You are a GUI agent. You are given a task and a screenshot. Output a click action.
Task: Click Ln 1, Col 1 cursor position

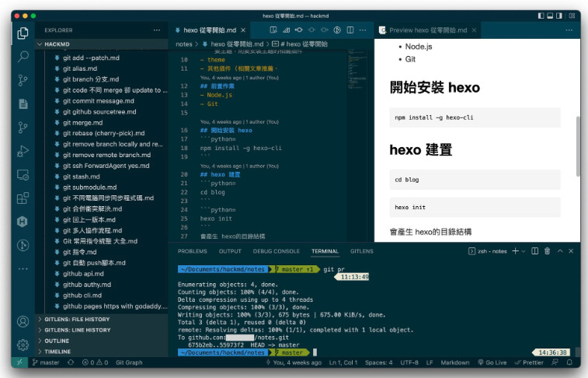tap(343, 362)
